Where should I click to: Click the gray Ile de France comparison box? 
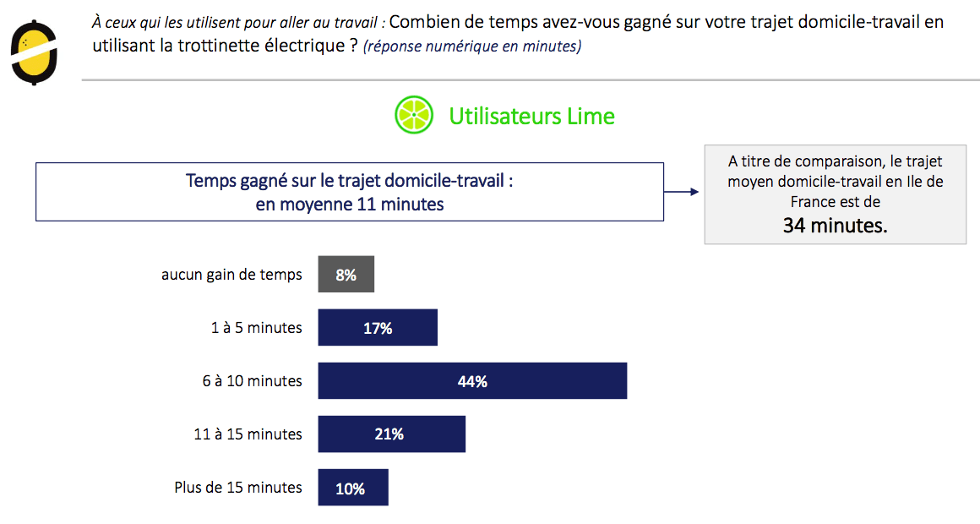pyautogui.click(x=835, y=194)
